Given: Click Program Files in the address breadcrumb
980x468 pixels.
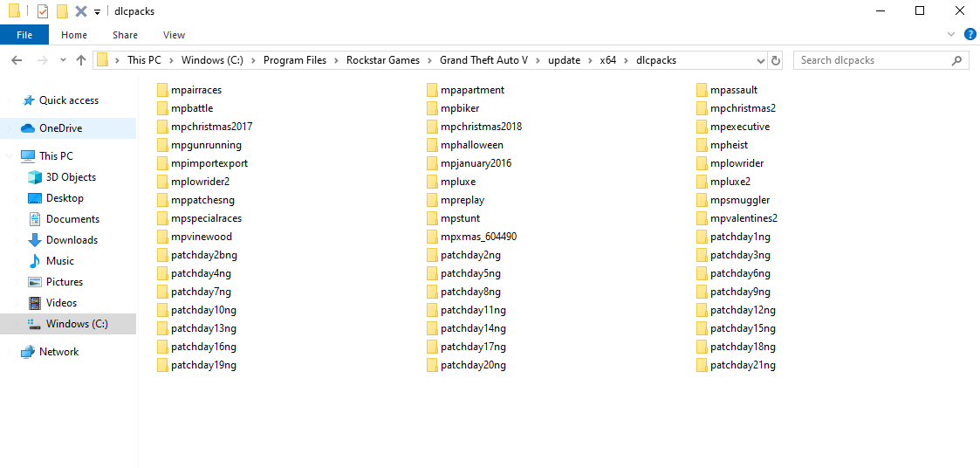Looking at the screenshot, I should (x=295, y=61).
